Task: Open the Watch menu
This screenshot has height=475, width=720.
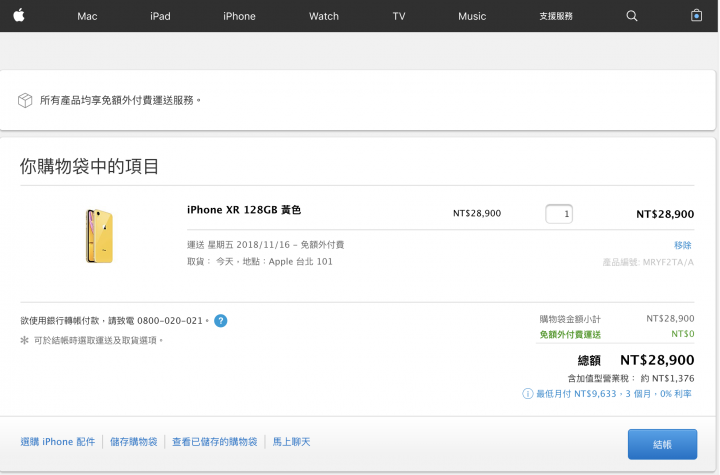Action: [x=324, y=17]
